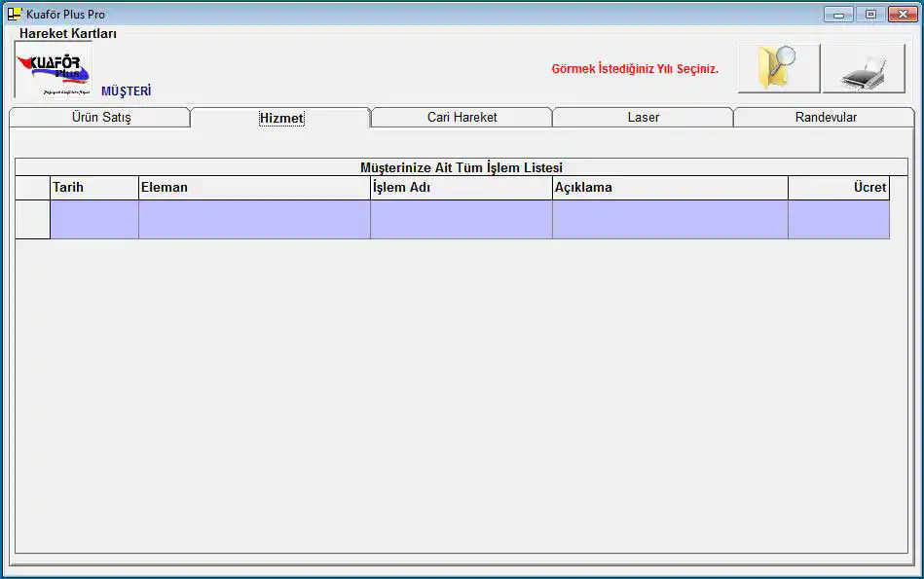Click the Açıklama column header
The height and width of the screenshot is (579, 924).
(669, 188)
